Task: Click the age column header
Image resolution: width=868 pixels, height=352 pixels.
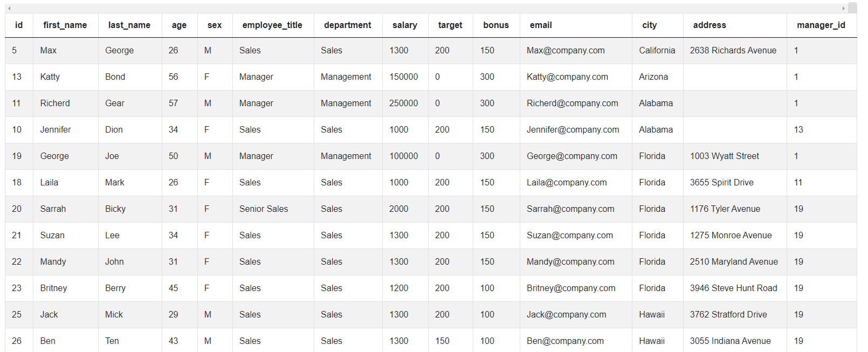Action: pyautogui.click(x=179, y=25)
